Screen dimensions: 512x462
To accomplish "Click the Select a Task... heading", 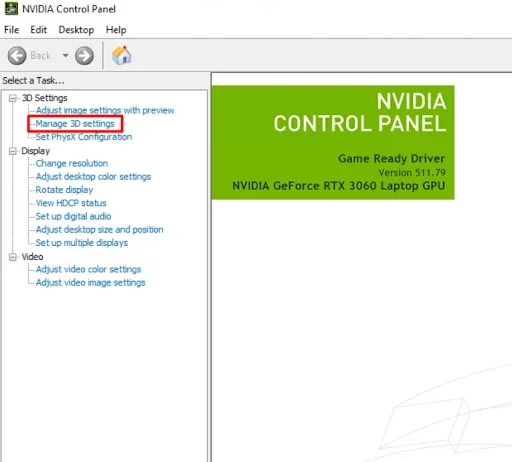I will 33,81.
